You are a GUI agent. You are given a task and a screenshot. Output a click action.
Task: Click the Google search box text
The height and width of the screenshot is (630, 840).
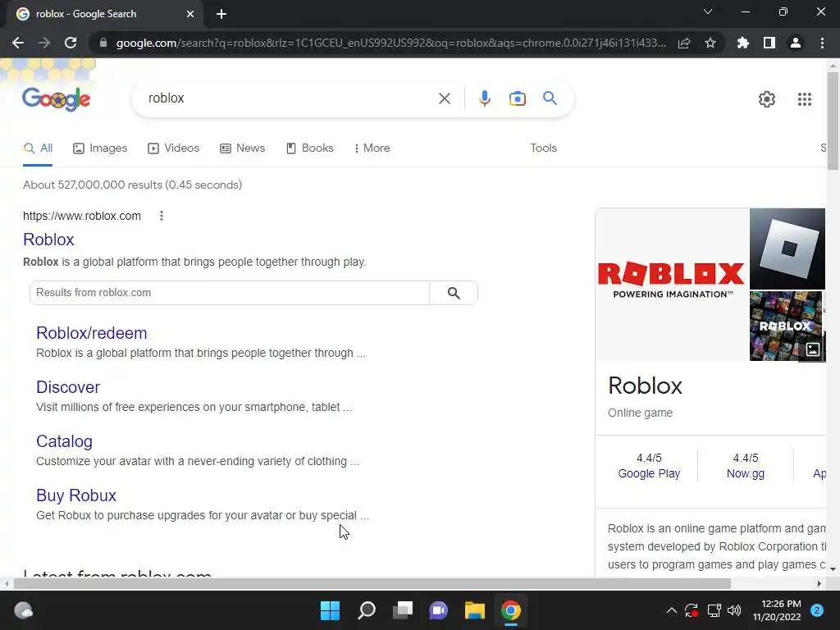coord(166,98)
